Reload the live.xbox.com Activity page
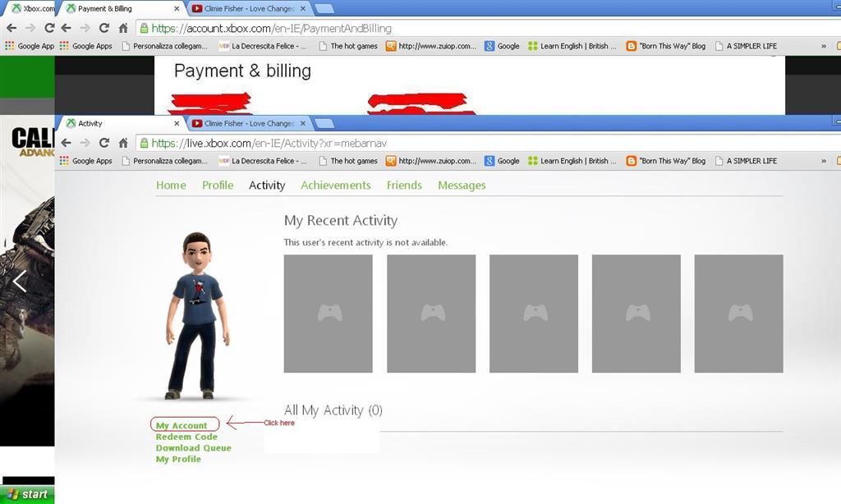The width and height of the screenshot is (841, 504). tap(104, 143)
